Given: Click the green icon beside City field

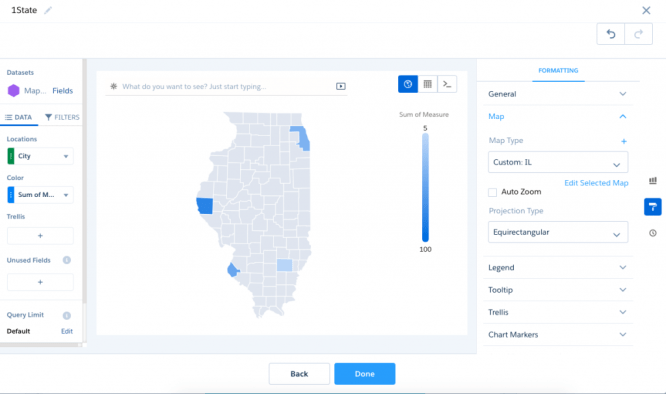Looking at the screenshot, I should click(x=11, y=156).
